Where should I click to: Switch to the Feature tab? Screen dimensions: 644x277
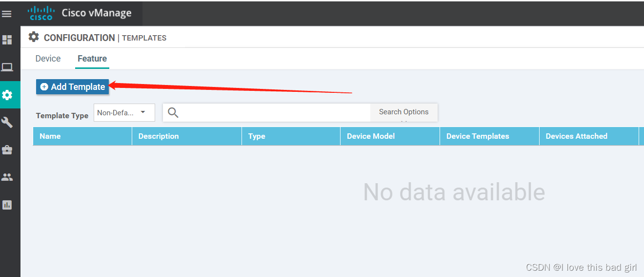(x=92, y=59)
